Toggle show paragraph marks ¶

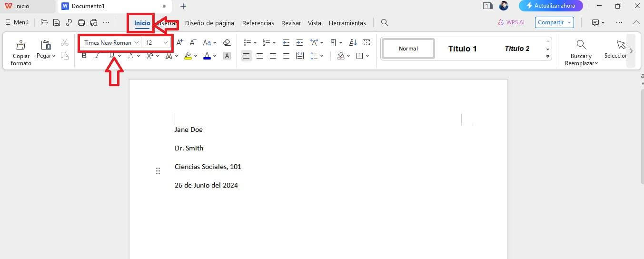333,42
